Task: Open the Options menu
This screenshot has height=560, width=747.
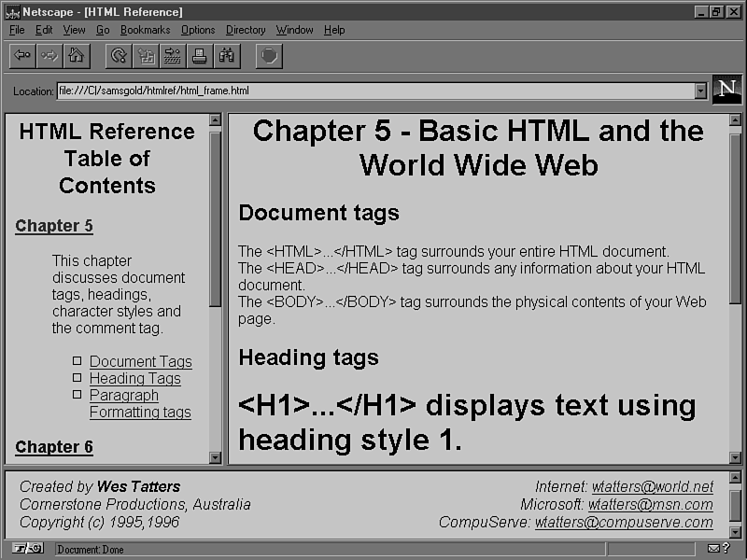Action: pyautogui.click(x=198, y=30)
